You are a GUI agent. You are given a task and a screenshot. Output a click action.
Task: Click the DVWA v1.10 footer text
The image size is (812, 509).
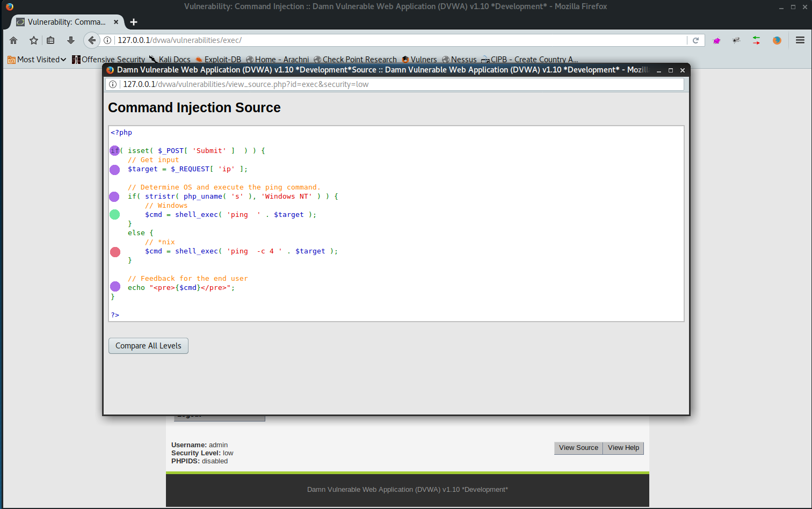click(x=408, y=490)
